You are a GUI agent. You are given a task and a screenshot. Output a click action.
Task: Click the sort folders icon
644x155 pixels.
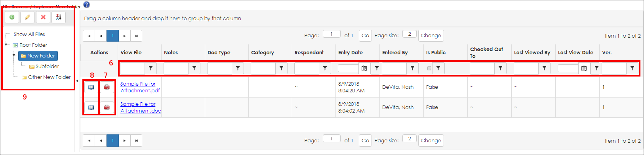point(59,17)
